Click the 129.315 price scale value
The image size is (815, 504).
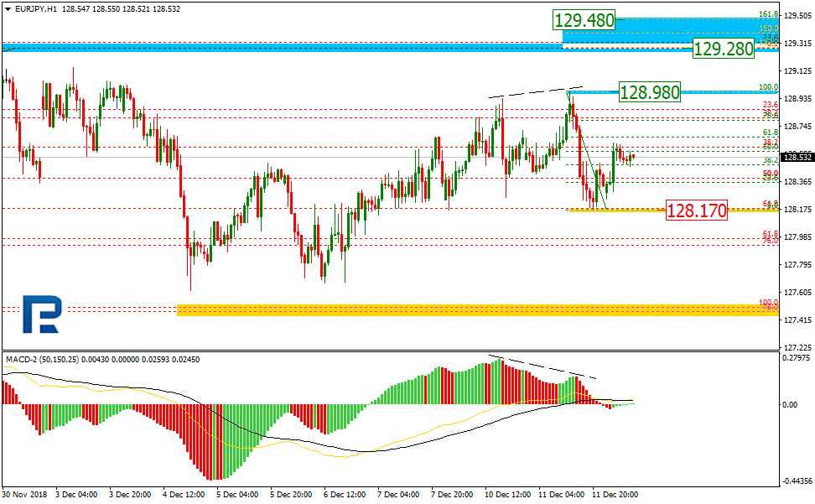797,43
